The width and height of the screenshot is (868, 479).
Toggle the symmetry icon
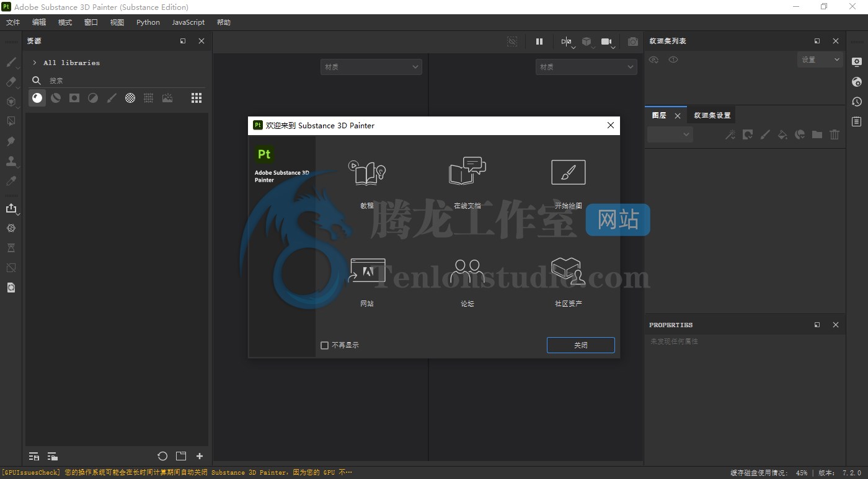(x=566, y=42)
